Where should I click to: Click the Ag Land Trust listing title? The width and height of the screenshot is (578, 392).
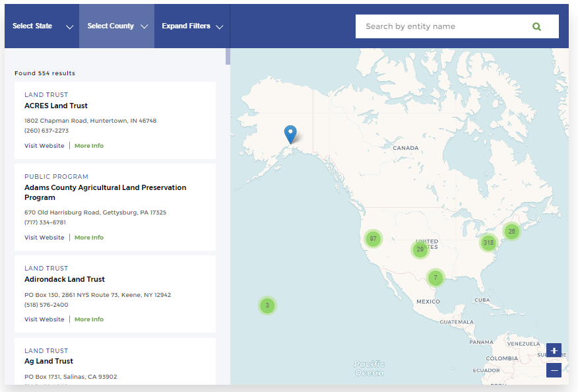tap(49, 361)
